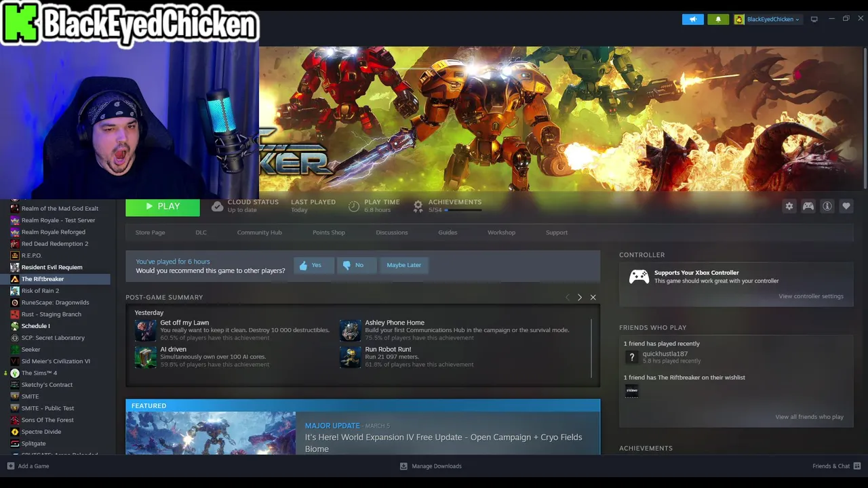Go to previous post-game summary arrow
The height and width of the screenshot is (488, 868).
coord(568,298)
